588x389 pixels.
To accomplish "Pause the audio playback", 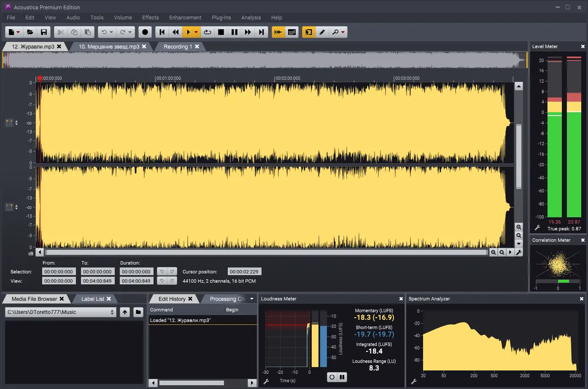I will (x=235, y=32).
